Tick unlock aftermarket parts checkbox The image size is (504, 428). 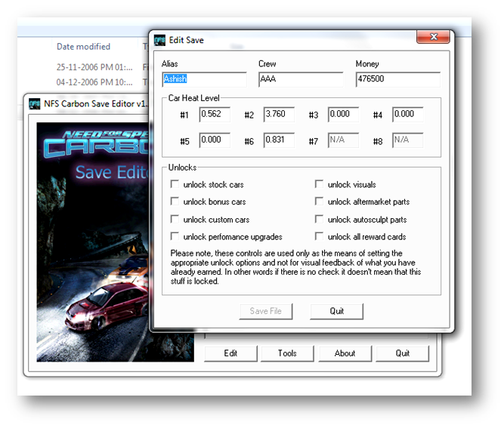click(319, 202)
